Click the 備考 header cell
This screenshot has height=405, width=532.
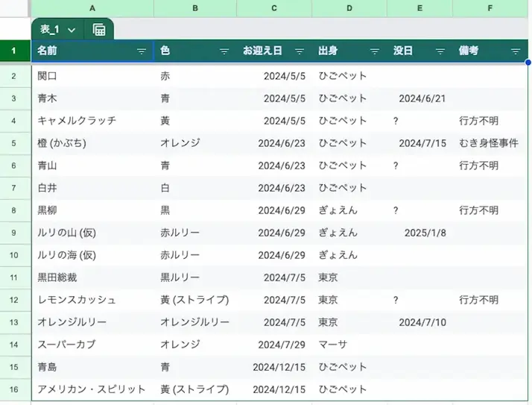point(490,51)
